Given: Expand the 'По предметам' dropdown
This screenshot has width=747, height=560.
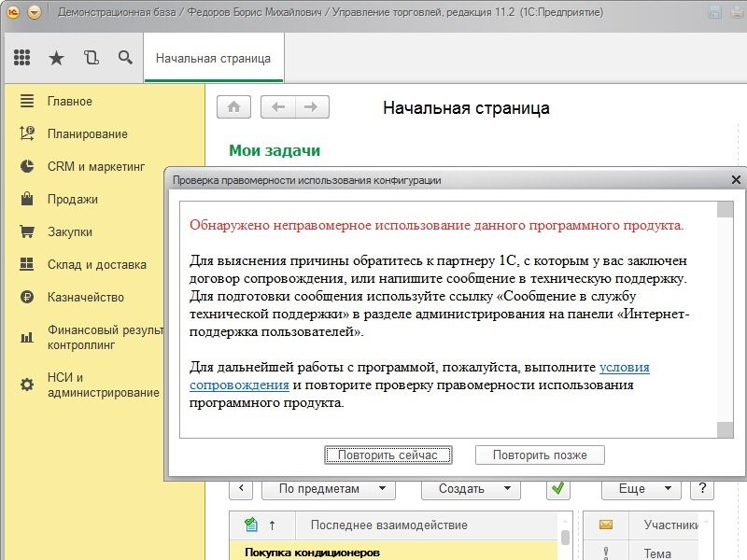Looking at the screenshot, I should click(328, 488).
